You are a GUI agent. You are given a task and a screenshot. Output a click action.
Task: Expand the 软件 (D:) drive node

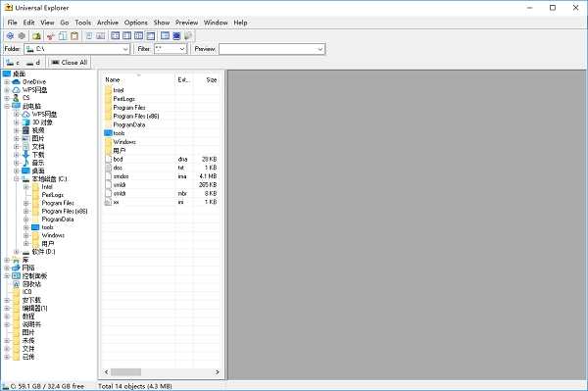point(16,252)
